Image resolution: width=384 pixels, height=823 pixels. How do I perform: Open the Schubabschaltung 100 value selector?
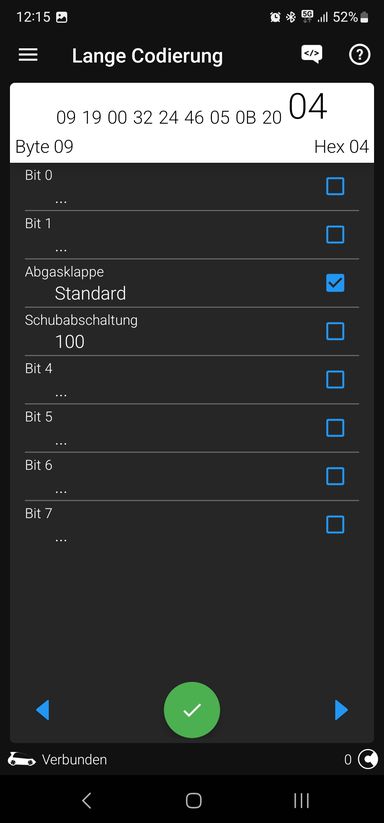(70, 342)
